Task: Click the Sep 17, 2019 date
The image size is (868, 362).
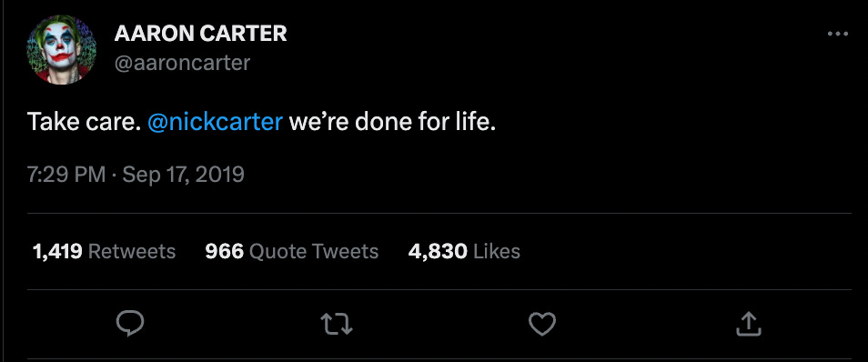Action: [183, 175]
